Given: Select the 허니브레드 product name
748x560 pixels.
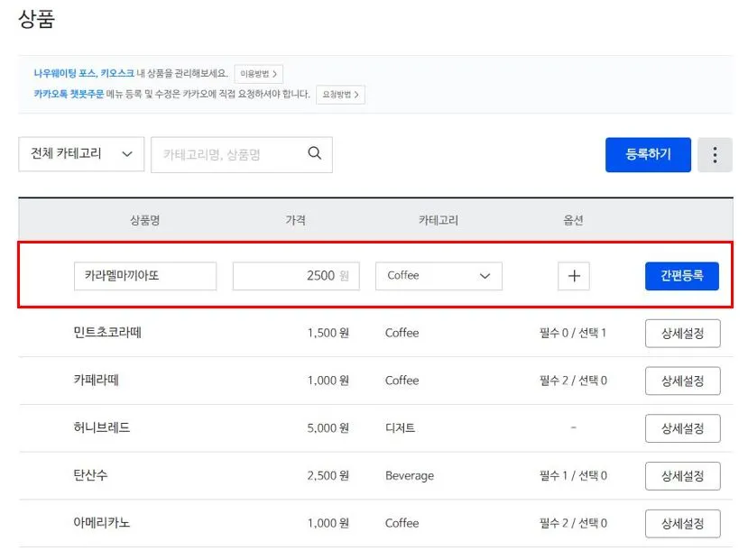Looking at the screenshot, I should point(102,427).
